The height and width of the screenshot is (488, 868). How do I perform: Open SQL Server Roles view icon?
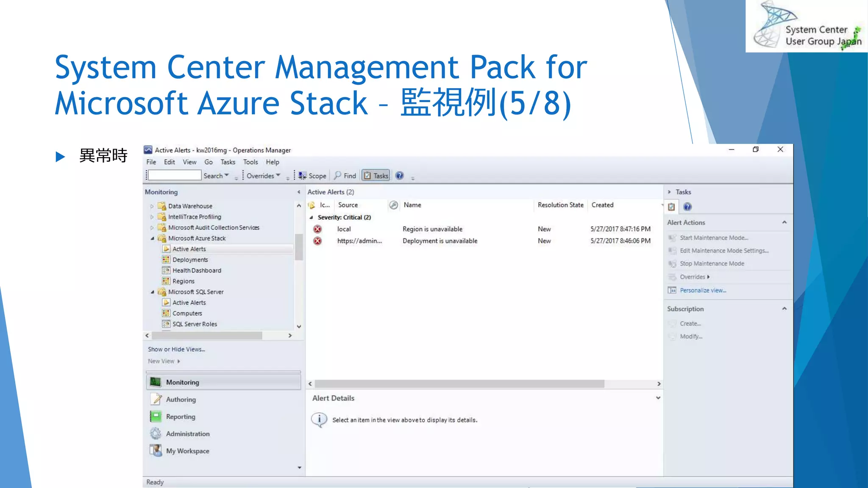(166, 324)
